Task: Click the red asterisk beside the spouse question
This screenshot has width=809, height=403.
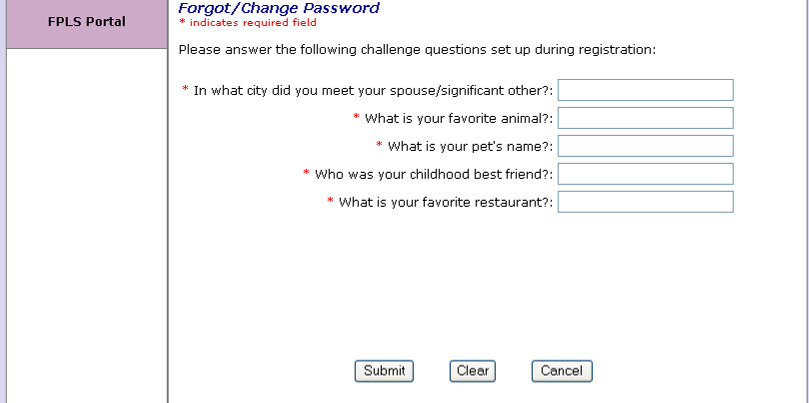Action: 185,90
